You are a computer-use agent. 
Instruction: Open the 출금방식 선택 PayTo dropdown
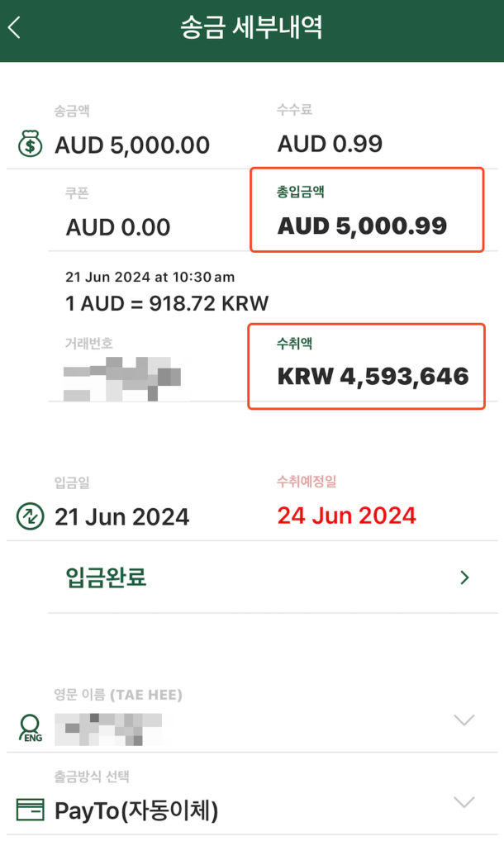pos(464,801)
